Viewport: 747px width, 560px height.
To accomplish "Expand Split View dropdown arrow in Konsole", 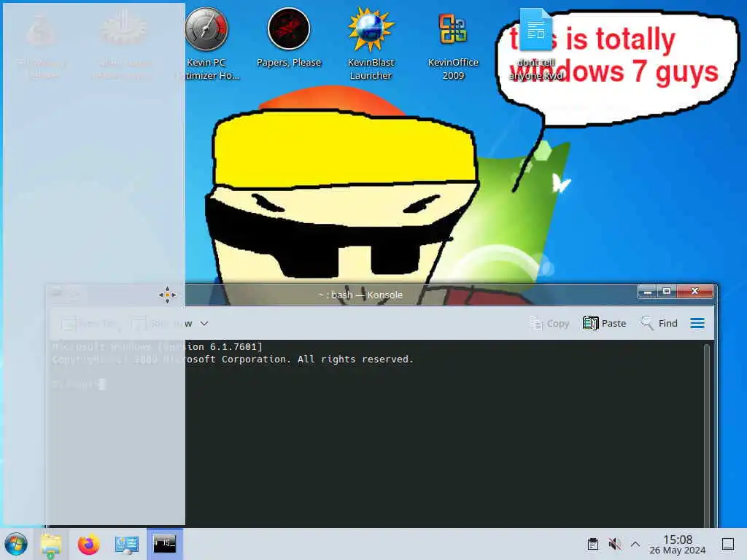I will (x=204, y=323).
